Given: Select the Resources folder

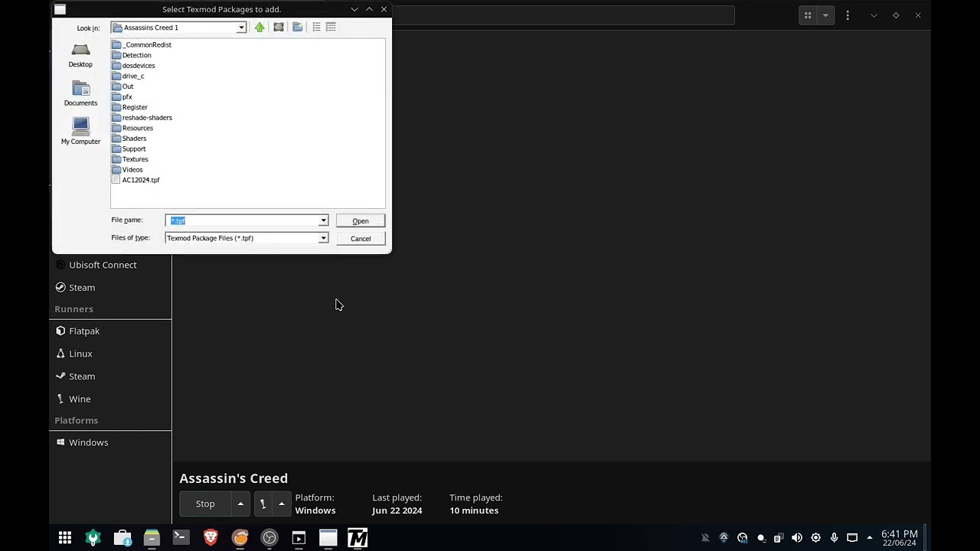Looking at the screenshot, I should point(132,128).
